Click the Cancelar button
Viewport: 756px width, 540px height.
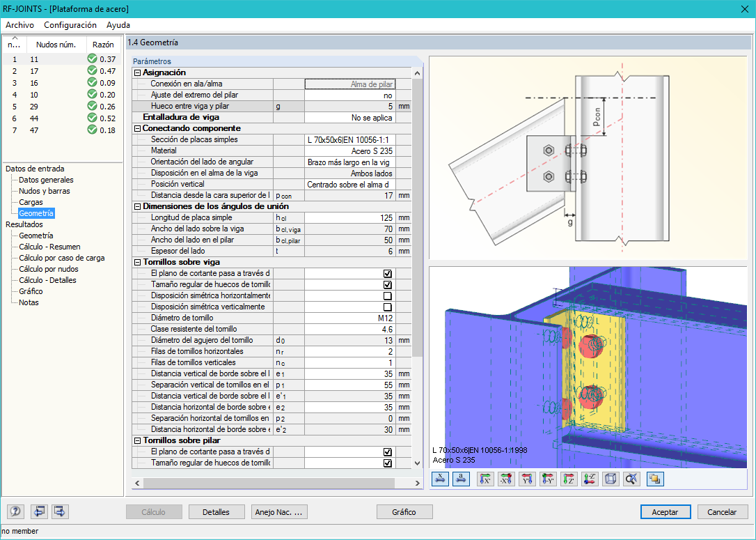pyautogui.click(x=723, y=512)
